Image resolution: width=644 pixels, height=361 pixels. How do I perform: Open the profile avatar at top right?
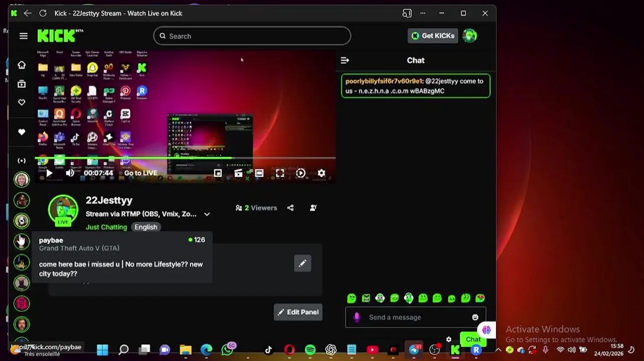click(x=470, y=36)
